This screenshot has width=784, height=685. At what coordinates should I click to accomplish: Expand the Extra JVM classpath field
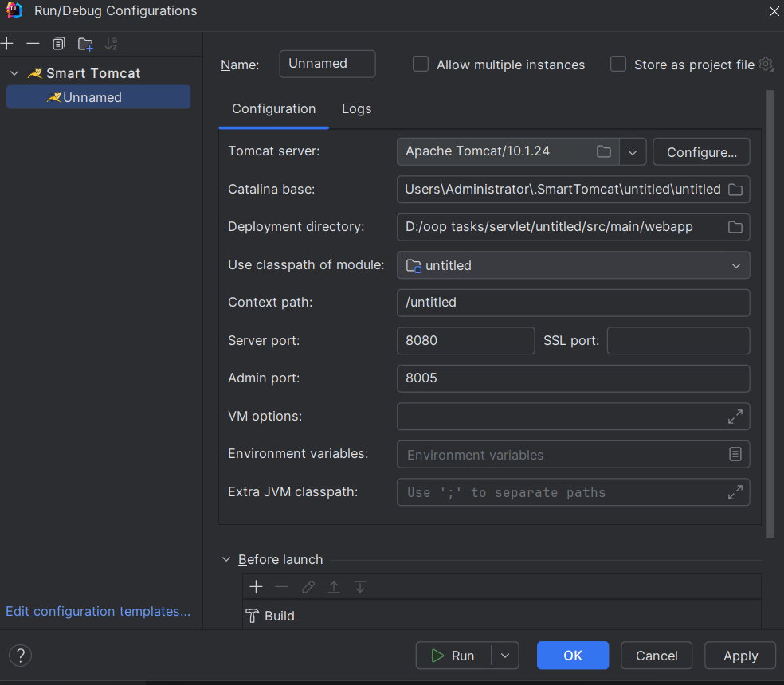point(735,492)
